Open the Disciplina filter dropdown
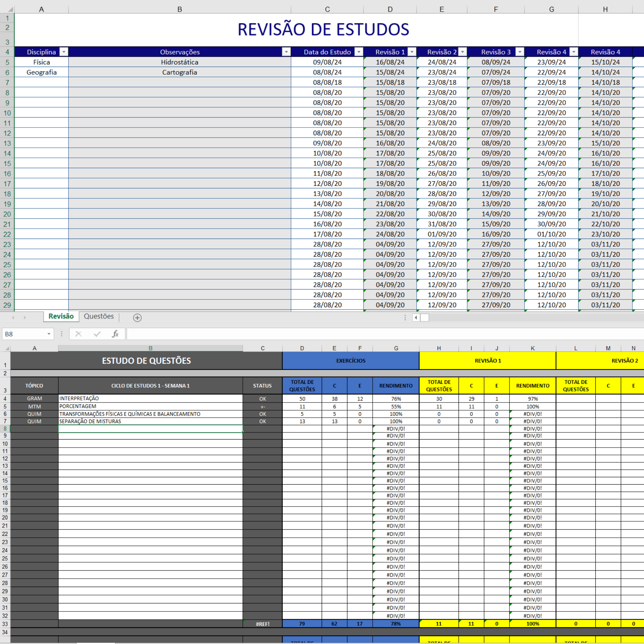644x644 pixels. [63, 52]
